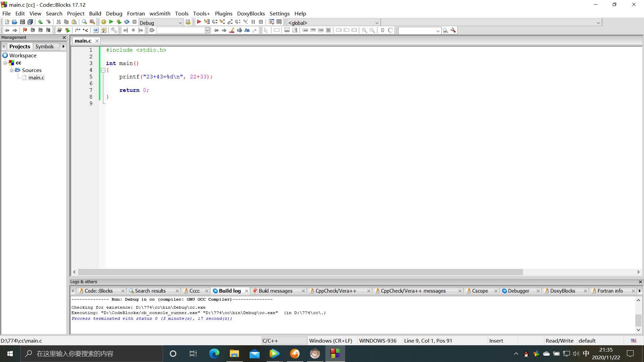Click the Undo icon in toolbar

(39, 22)
